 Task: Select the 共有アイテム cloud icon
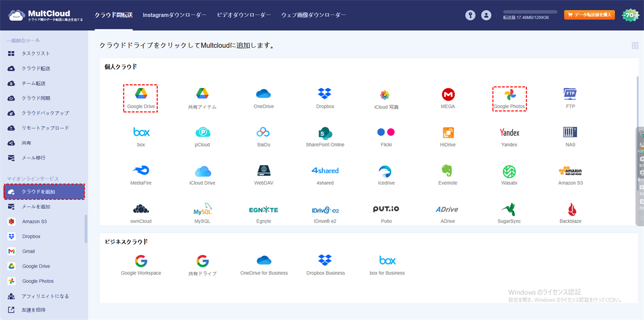coord(202,99)
